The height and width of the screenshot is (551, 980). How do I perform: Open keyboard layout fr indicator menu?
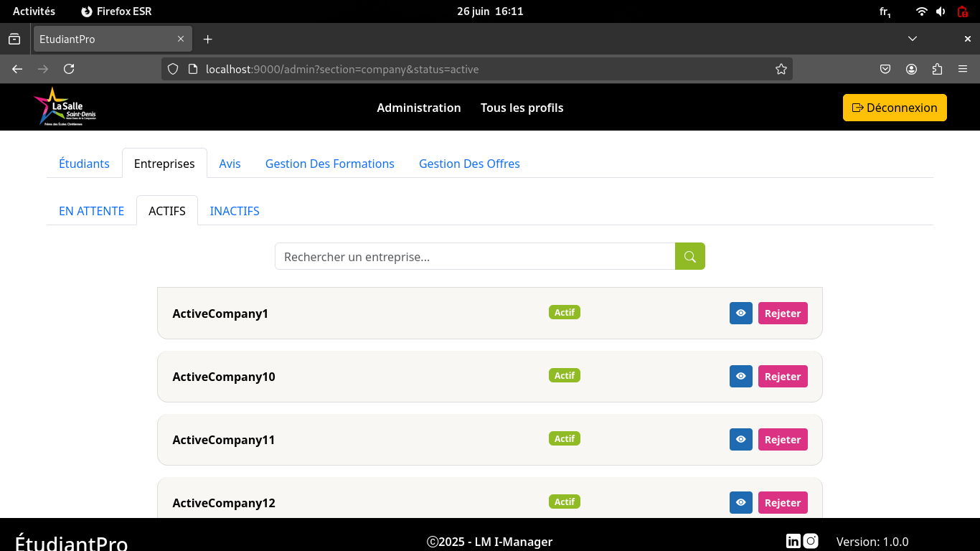pos(885,11)
